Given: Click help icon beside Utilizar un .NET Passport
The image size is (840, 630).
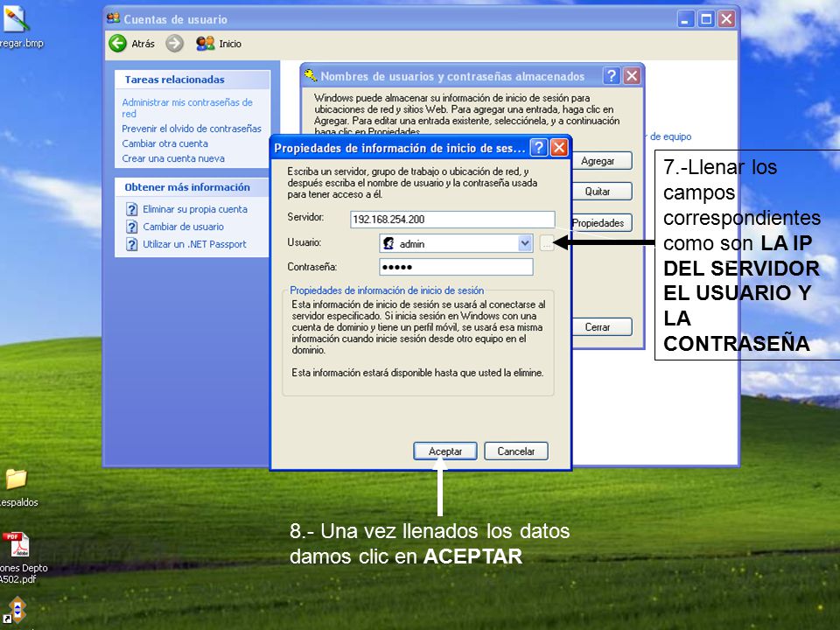Looking at the screenshot, I should [132, 244].
